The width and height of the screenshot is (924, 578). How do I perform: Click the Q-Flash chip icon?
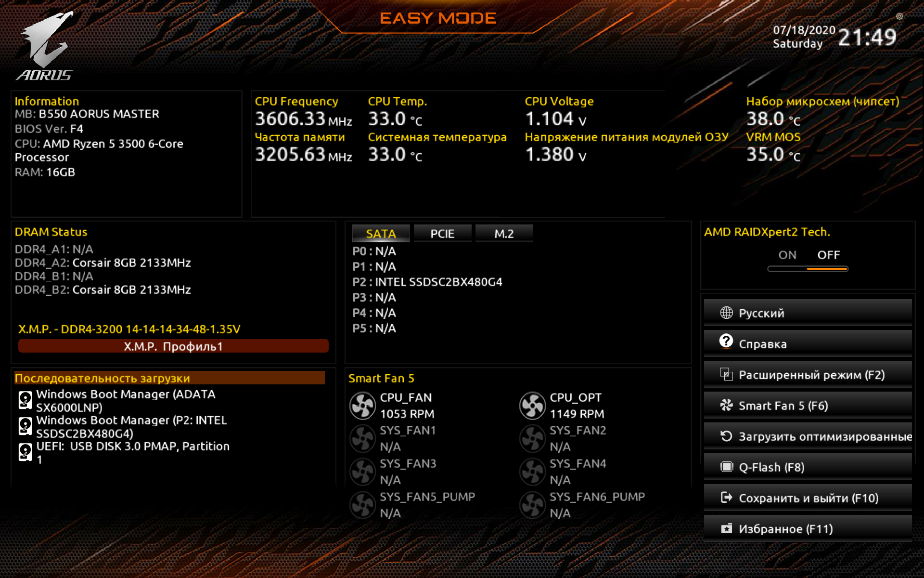726,467
